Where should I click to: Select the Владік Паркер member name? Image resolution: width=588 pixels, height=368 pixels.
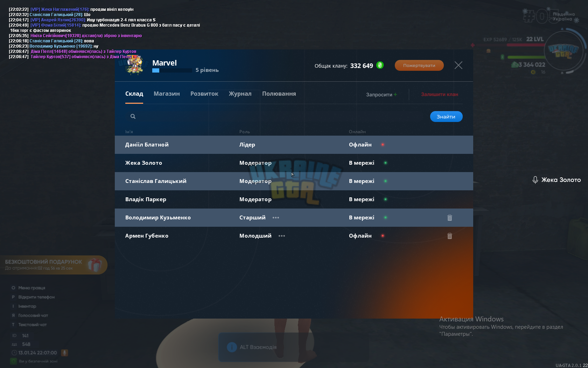[146, 199]
